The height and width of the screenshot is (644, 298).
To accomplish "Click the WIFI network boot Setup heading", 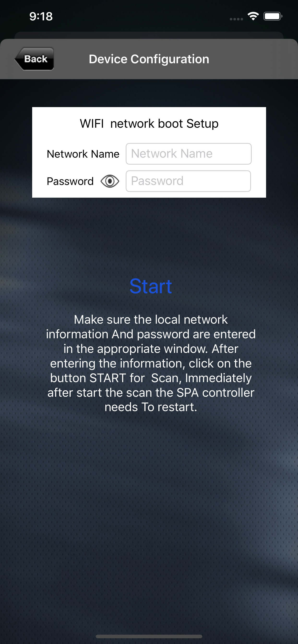I will (x=149, y=123).
